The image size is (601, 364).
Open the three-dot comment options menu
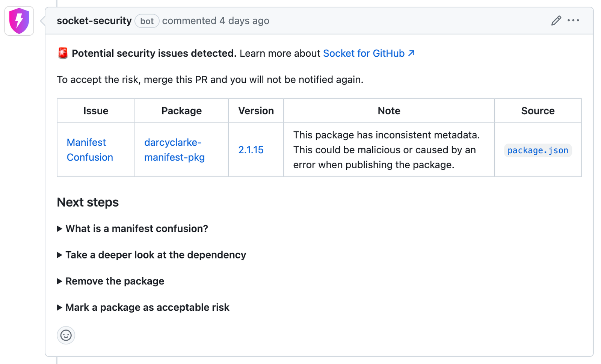573,21
